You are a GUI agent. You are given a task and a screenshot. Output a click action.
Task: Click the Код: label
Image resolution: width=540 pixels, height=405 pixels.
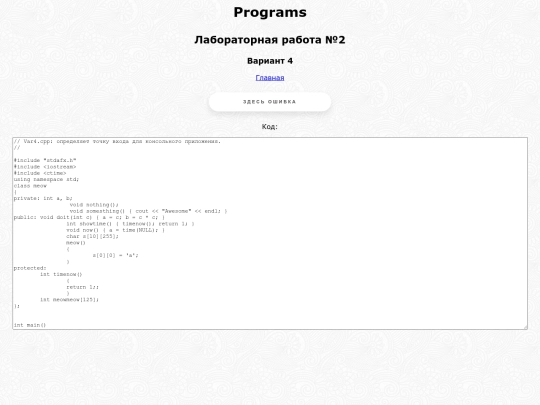point(270,126)
